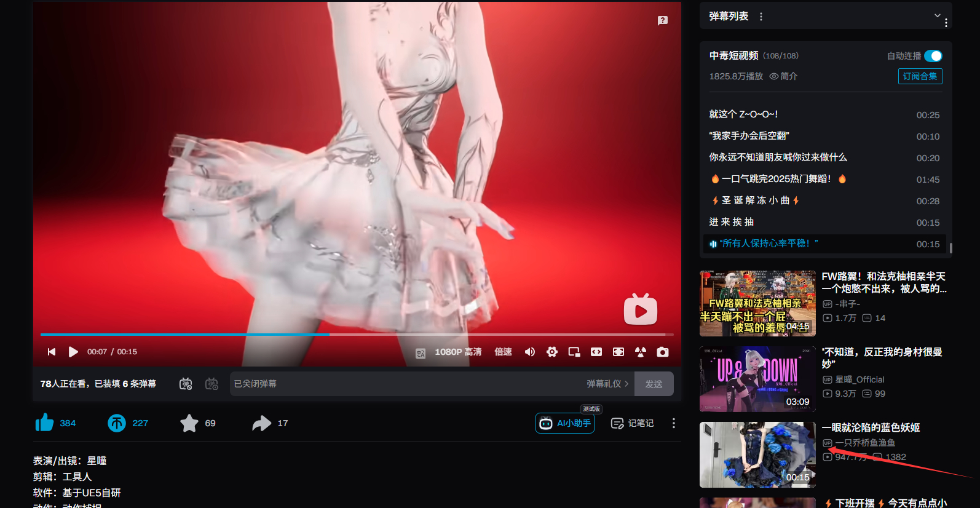980x508 pixels.
Task: Share the video using arrow icon
Action: coord(262,423)
